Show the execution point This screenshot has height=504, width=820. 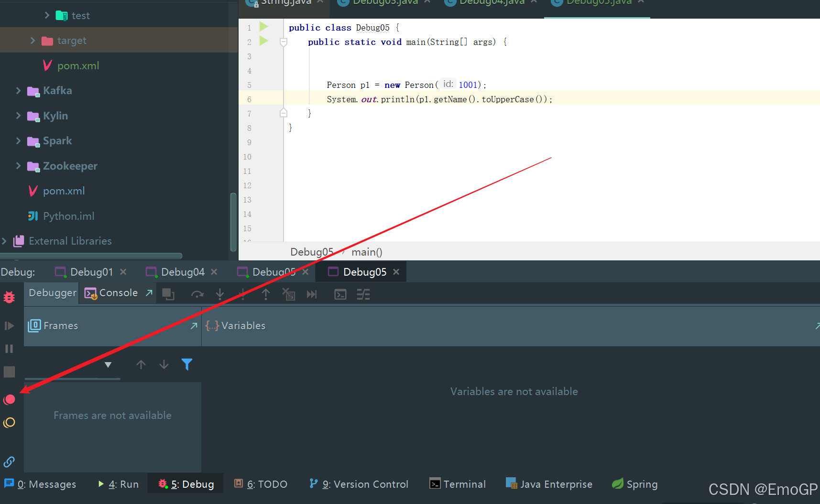coord(168,294)
